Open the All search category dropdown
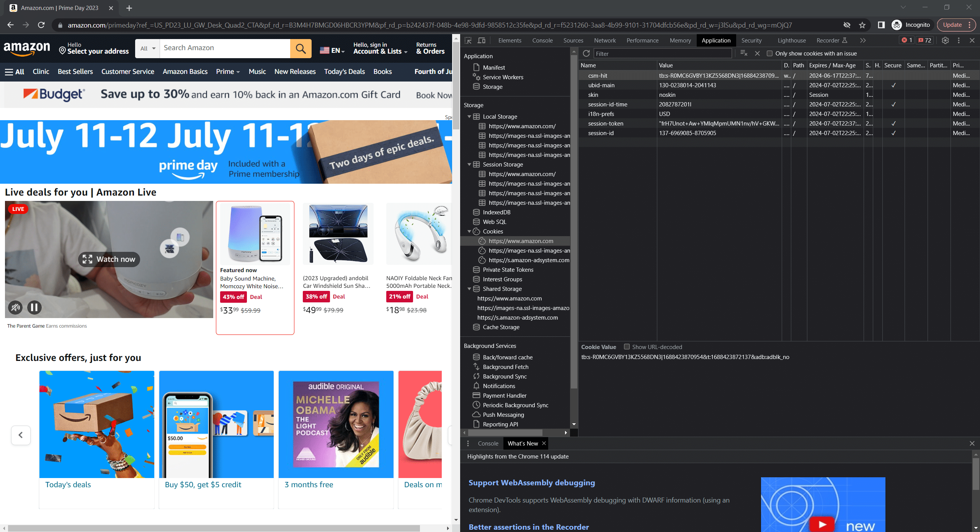Image resolution: width=980 pixels, height=532 pixels. (x=147, y=49)
